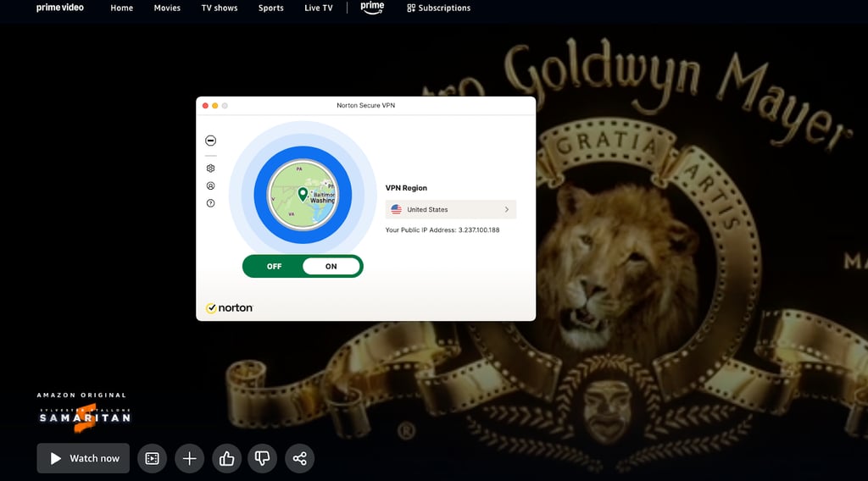The height and width of the screenshot is (481, 868).
Task: Click the green location pin on map
Action: [303, 194]
